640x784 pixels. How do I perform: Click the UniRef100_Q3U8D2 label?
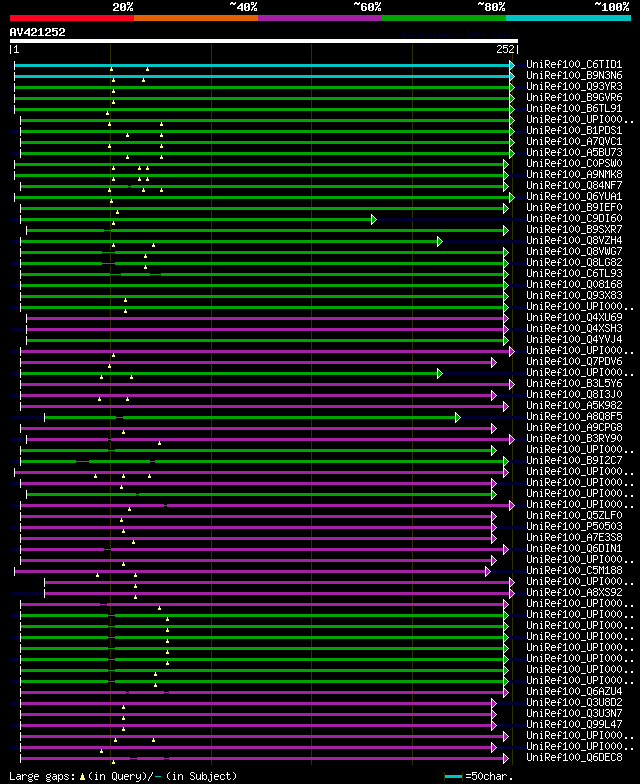[574, 702]
